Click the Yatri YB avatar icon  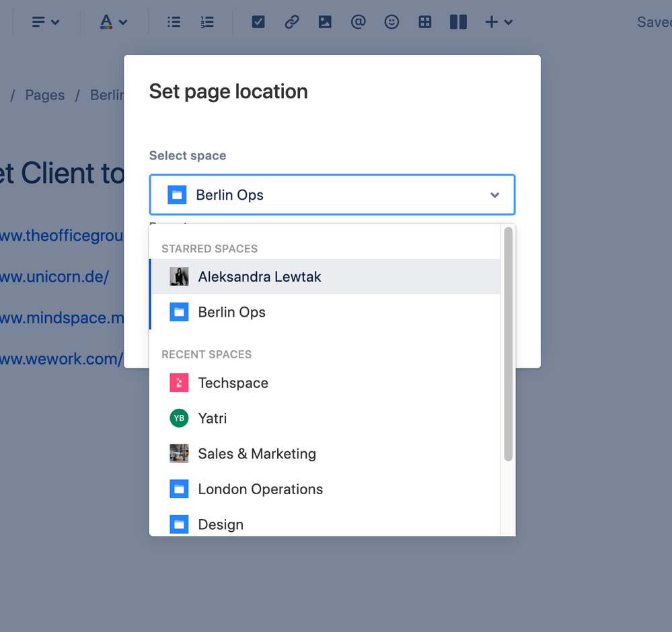coord(179,418)
